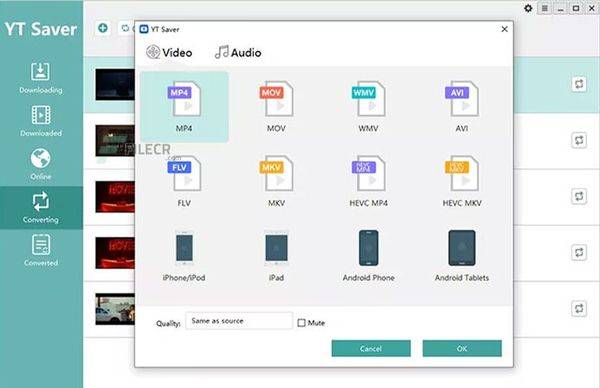Image resolution: width=600 pixels, height=388 pixels.
Task: Click the Cancel button
Action: (x=371, y=348)
